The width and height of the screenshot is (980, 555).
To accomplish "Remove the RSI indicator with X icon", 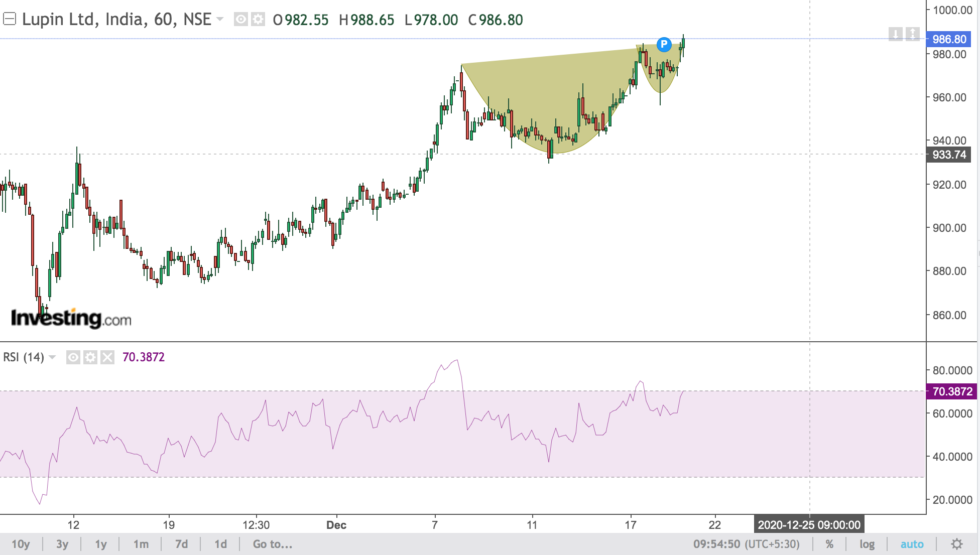I will (107, 357).
